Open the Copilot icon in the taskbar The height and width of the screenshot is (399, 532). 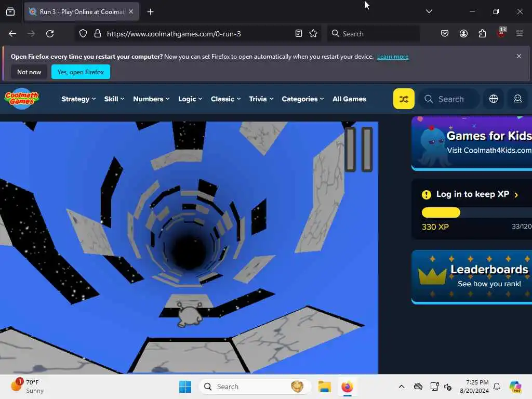[x=515, y=387]
